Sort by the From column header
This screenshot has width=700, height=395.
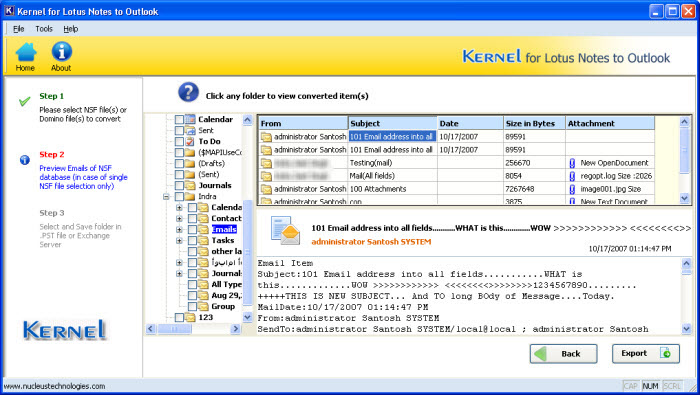coord(303,123)
